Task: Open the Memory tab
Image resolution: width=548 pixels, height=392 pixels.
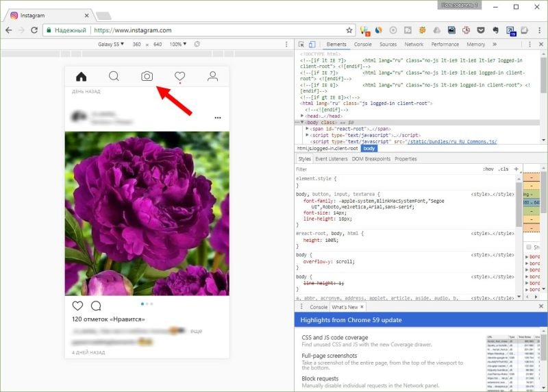Action: 475,45
